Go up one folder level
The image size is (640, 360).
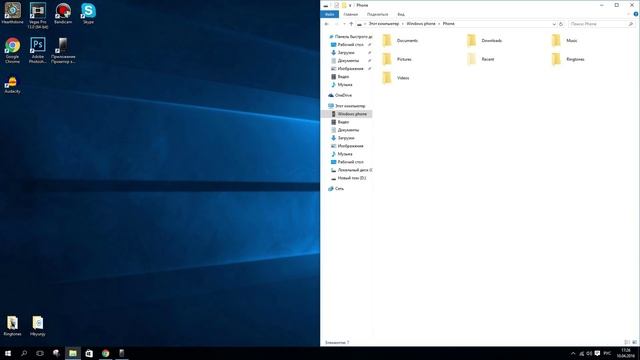click(x=351, y=24)
